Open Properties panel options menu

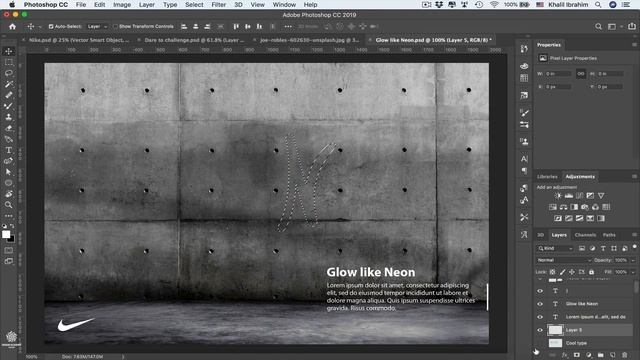tap(634, 44)
